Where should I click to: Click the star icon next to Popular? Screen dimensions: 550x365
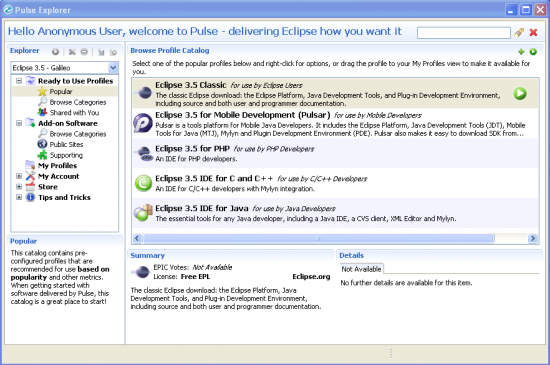(x=42, y=92)
